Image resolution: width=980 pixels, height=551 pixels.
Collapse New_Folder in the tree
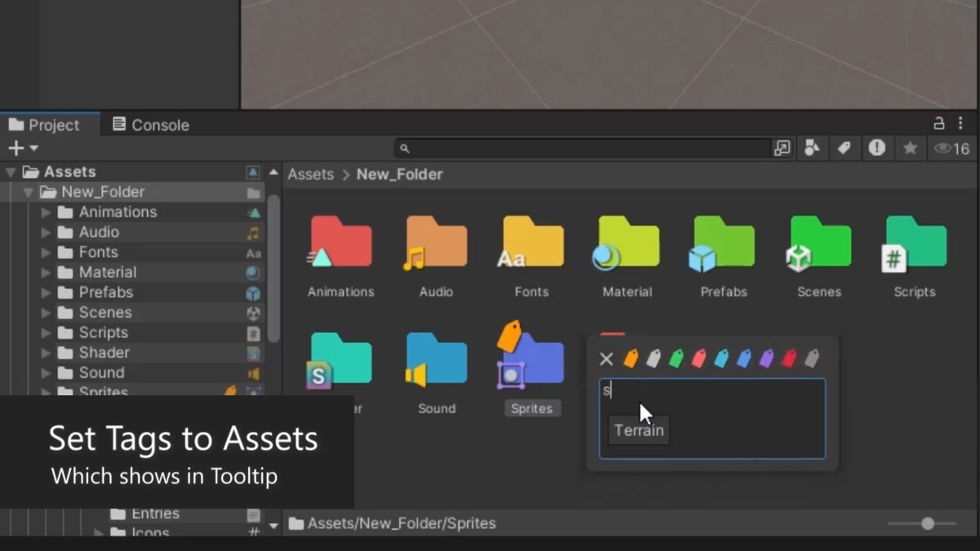[x=29, y=192]
